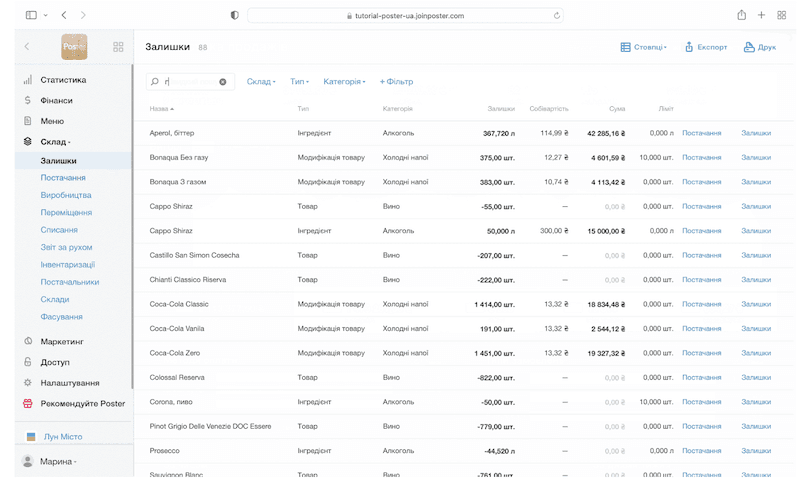Click the Poster logo in the sidebar
The width and height of the screenshot is (800, 502).
pyautogui.click(x=74, y=47)
